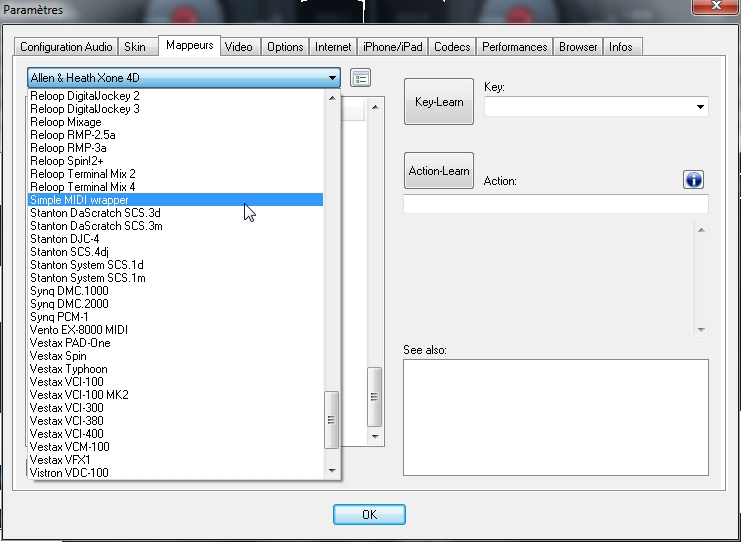This screenshot has width=741, height=542.
Task: Click the Action-Learn button
Action: coord(439,171)
